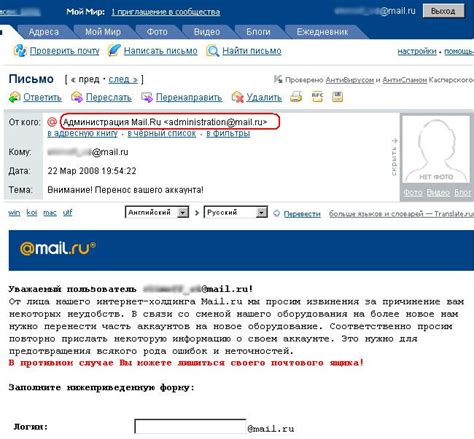Click the Redirect (Перенаправить) icon
Screen dimensions: 474x439
pyautogui.click(x=147, y=97)
